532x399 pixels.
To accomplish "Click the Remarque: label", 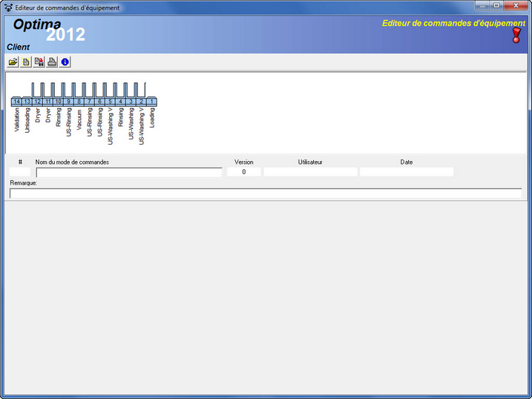I will [24, 183].
